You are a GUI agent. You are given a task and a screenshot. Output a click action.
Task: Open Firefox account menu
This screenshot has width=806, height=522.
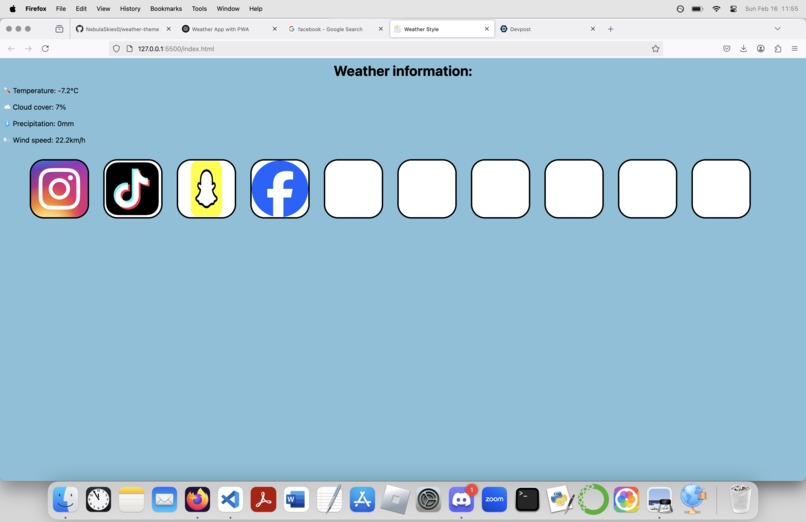coord(761,48)
